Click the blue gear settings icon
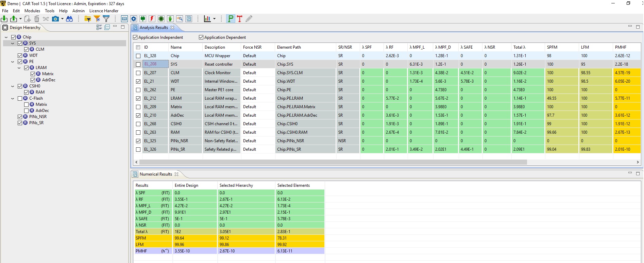The image size is (644, 263). click(134, 19)
